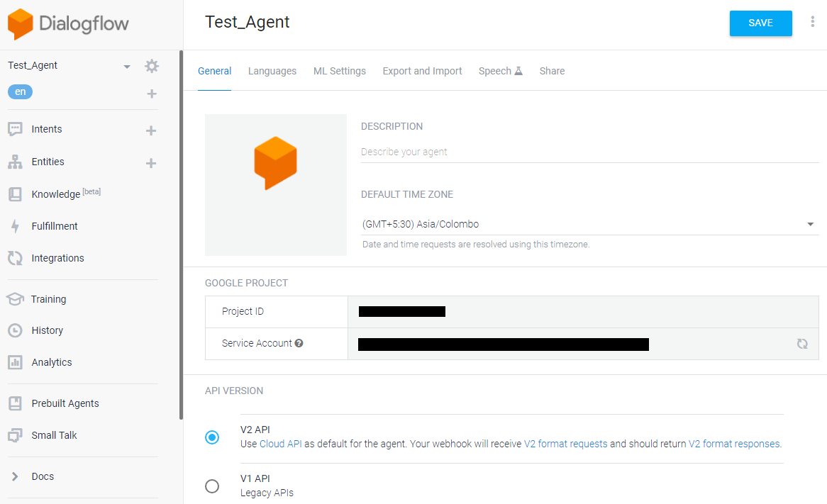Open the three-dot more options menu

(813, 22)
